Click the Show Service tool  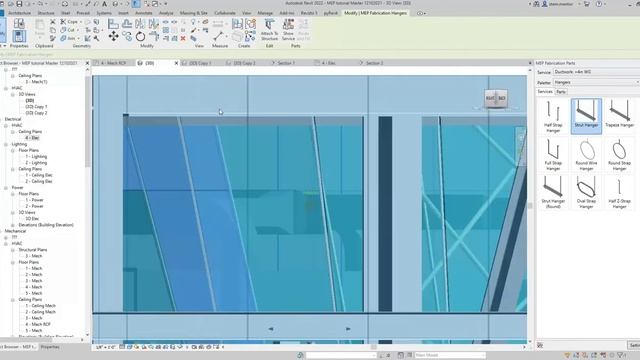click(288, 29)
